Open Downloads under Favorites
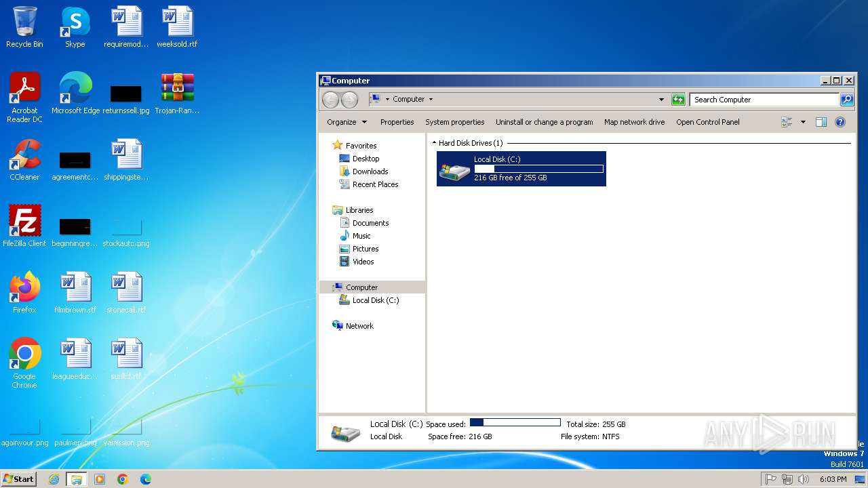Screen dimensions: 868x488 point(370,171)
